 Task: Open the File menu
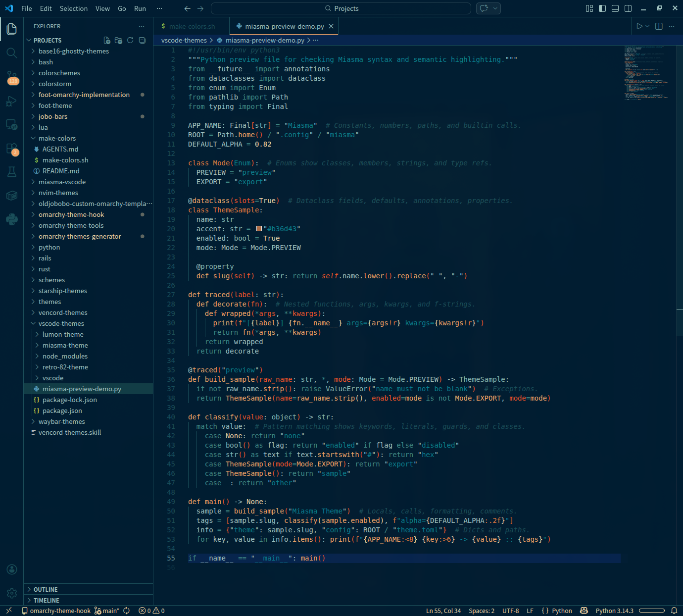coord(27,8)
